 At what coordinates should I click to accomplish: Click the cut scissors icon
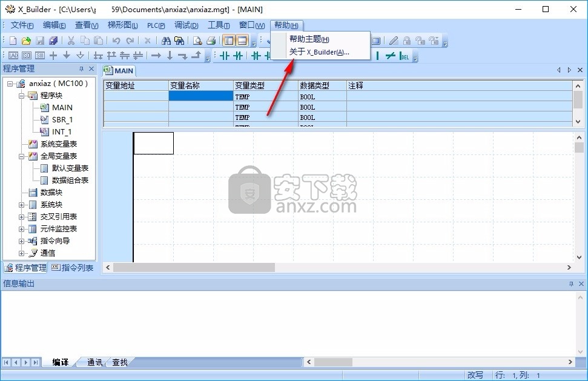click(71, 41)
